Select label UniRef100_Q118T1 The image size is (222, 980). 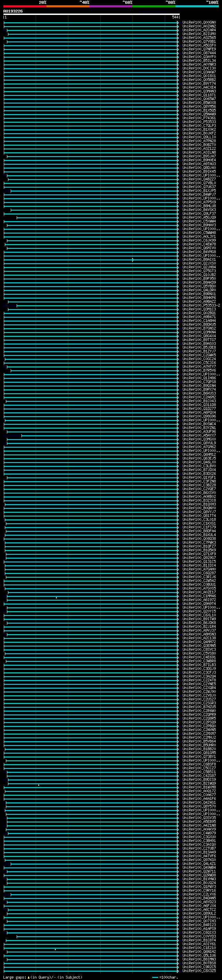coord(199,95)
